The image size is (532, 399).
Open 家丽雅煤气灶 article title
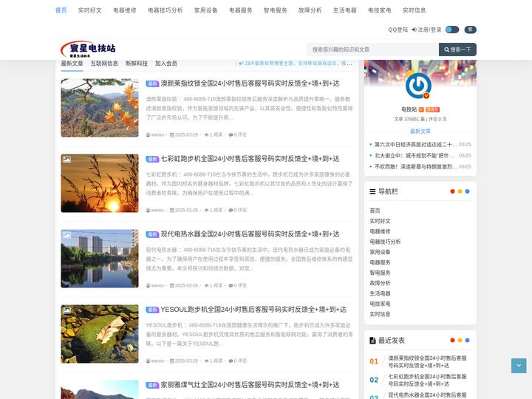tap(250, 385)
